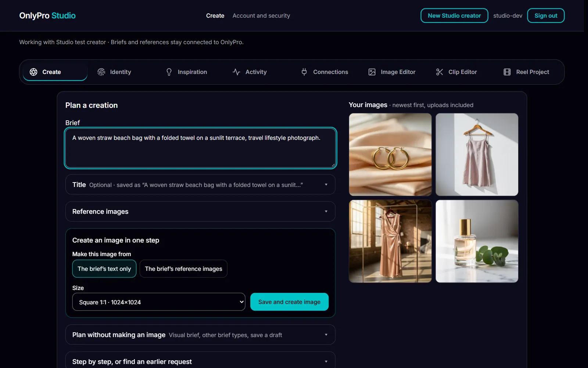Click the OnlyPro Studio logo

point(47,15)
